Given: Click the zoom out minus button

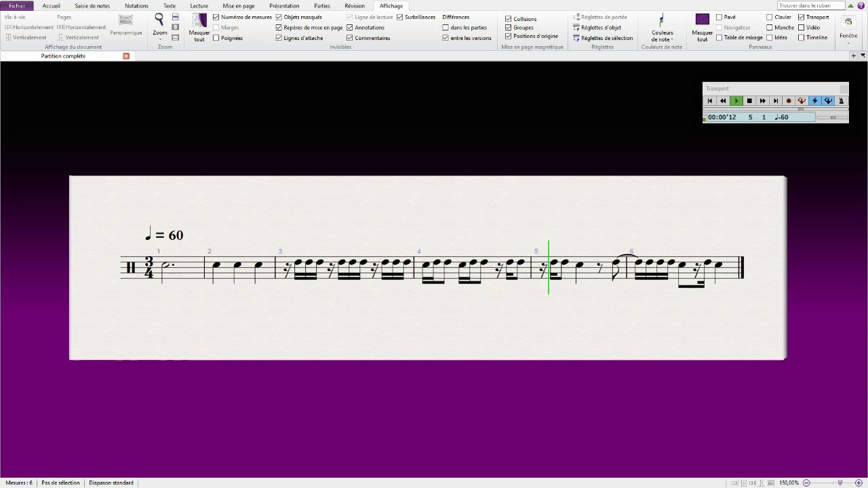Looking at the screenshot, I should tap(807, 483).
